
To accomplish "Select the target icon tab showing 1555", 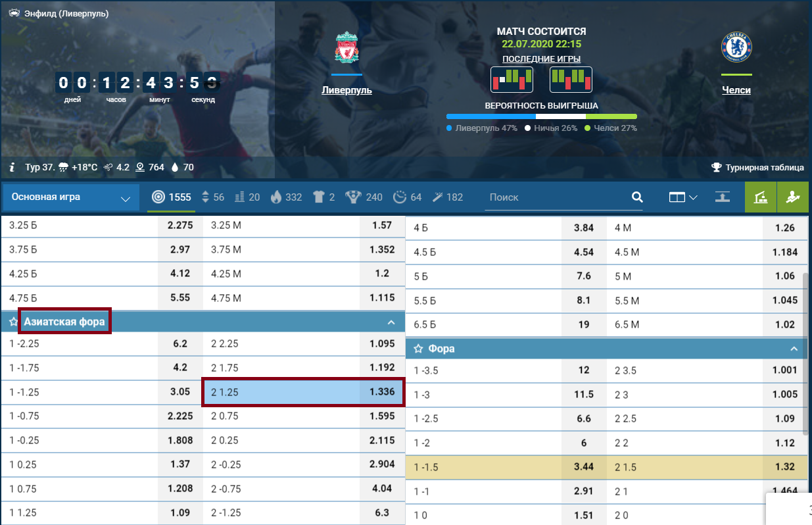I will pyautogui.click(x=171, y=197).
